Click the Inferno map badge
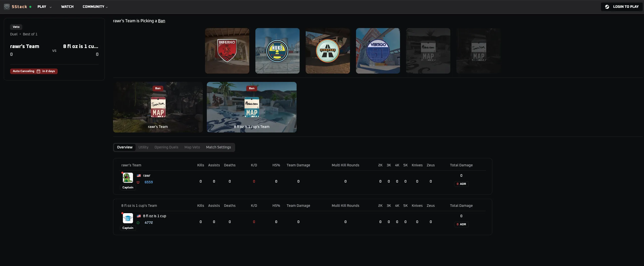The width and height of the screenshot is (644, 266). point(227,51)
